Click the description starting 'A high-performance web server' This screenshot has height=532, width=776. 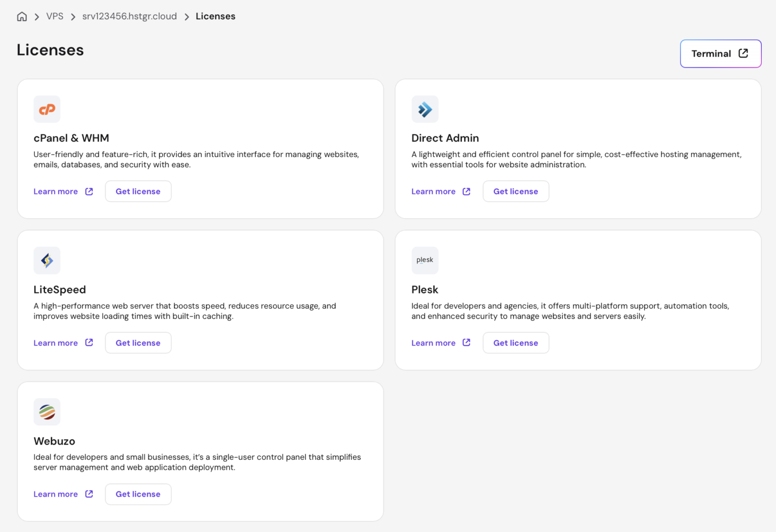(x=185, y=311)
